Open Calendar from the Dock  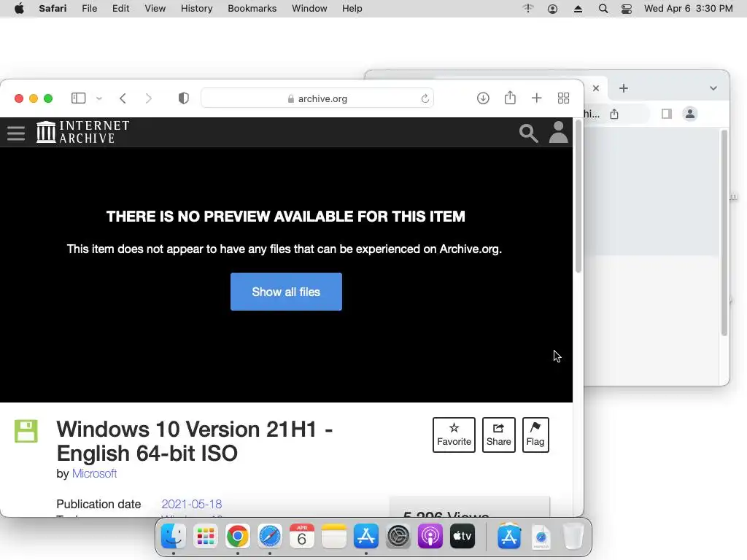click(301, 536)
